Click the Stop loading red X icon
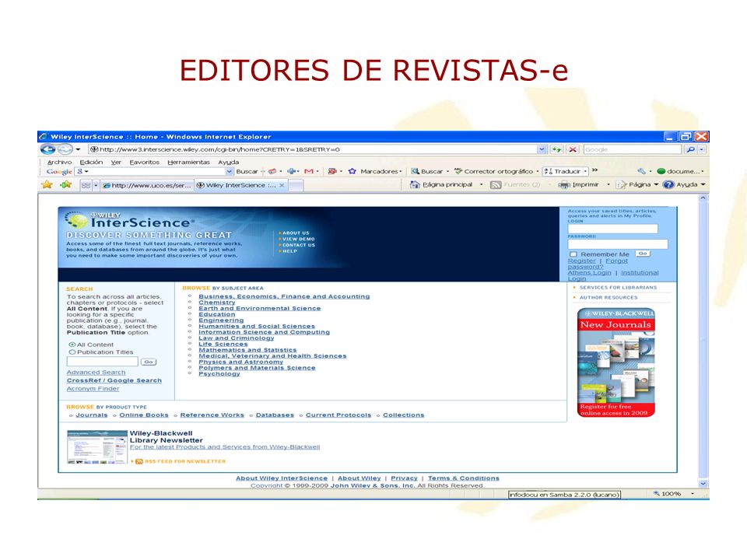747x560 pixels. click(573, 149)
